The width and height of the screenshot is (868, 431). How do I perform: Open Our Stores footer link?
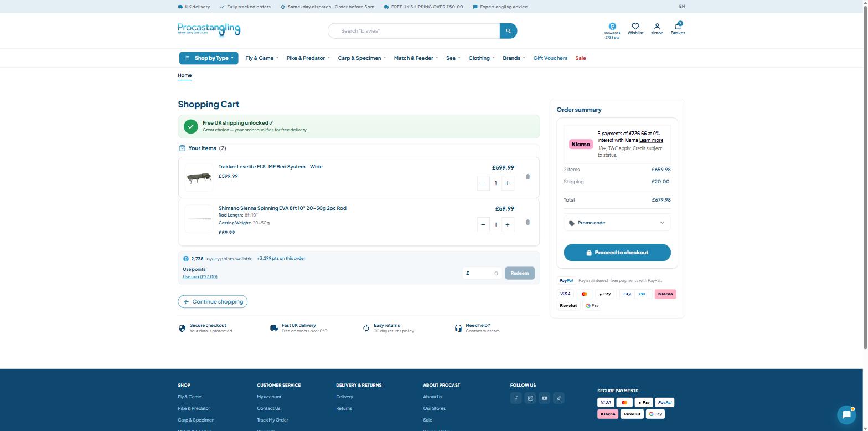pyautogui.click(x=435, y=409)
